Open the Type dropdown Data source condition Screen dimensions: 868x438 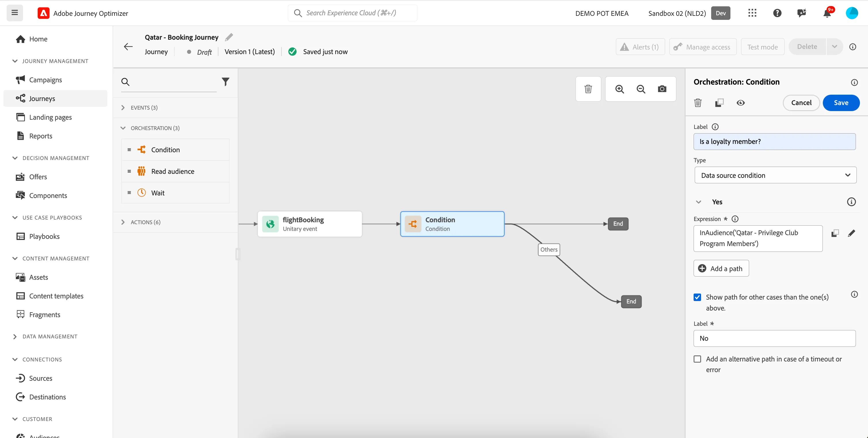(x=775, y=175)
